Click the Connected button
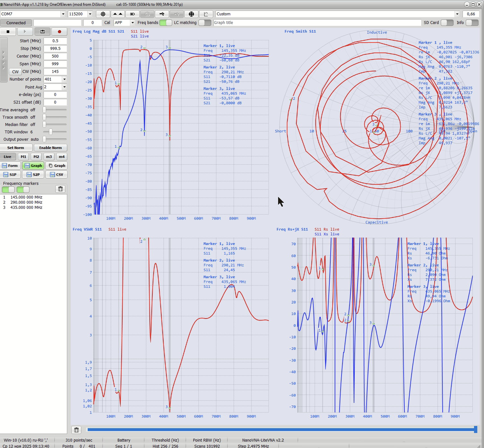This screenshot has height=448, width=484. (x=16, y=23)
